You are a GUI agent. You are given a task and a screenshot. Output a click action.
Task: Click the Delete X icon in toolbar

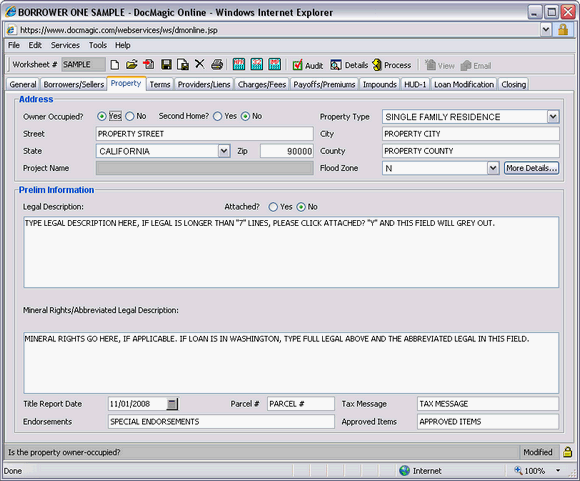(199, 64)
